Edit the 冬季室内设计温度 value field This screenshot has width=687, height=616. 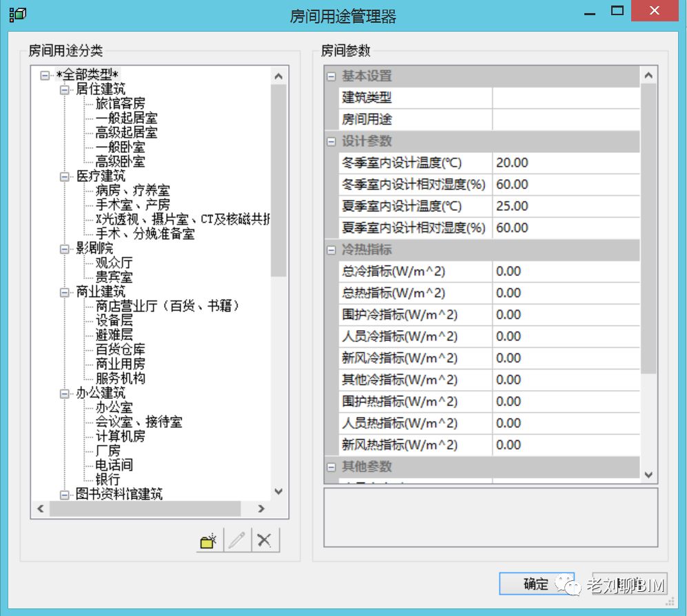566,163
